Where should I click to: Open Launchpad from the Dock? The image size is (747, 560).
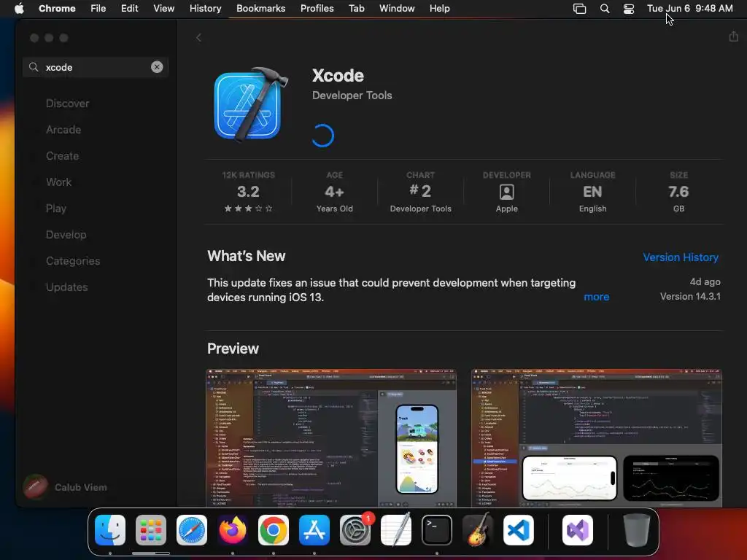point(151,530)
